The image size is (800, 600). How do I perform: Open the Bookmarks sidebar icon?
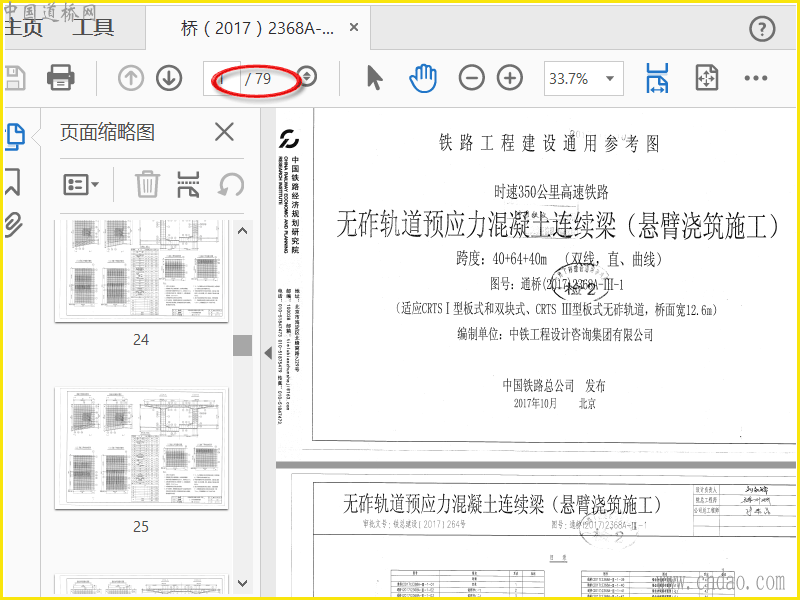click(x=13, y=182)
